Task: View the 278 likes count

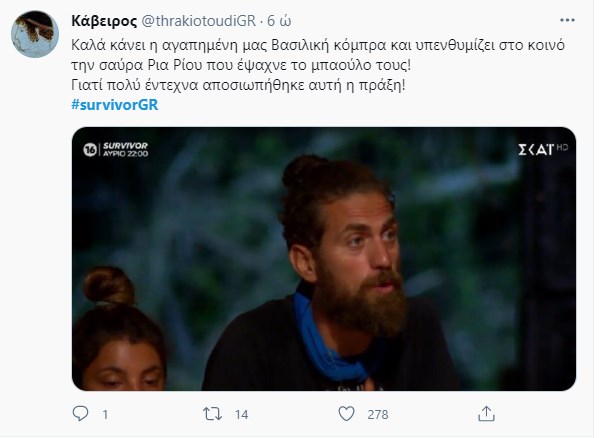Action: tap(378, 415)
